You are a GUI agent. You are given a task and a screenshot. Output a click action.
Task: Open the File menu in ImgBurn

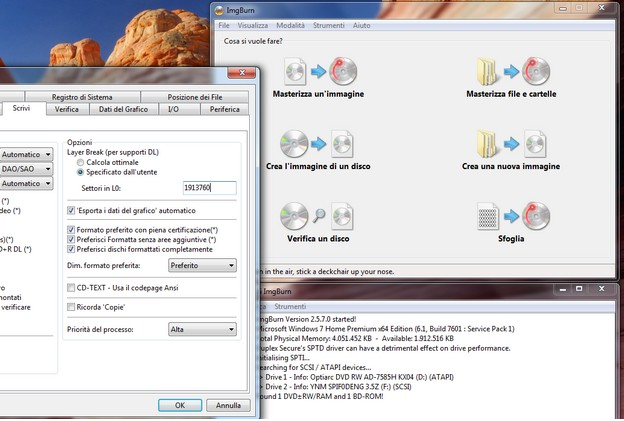(x=224, y=25)
